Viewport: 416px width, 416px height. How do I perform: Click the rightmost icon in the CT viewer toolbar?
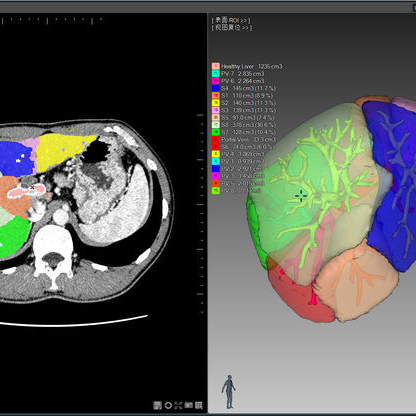click(199, 405)
